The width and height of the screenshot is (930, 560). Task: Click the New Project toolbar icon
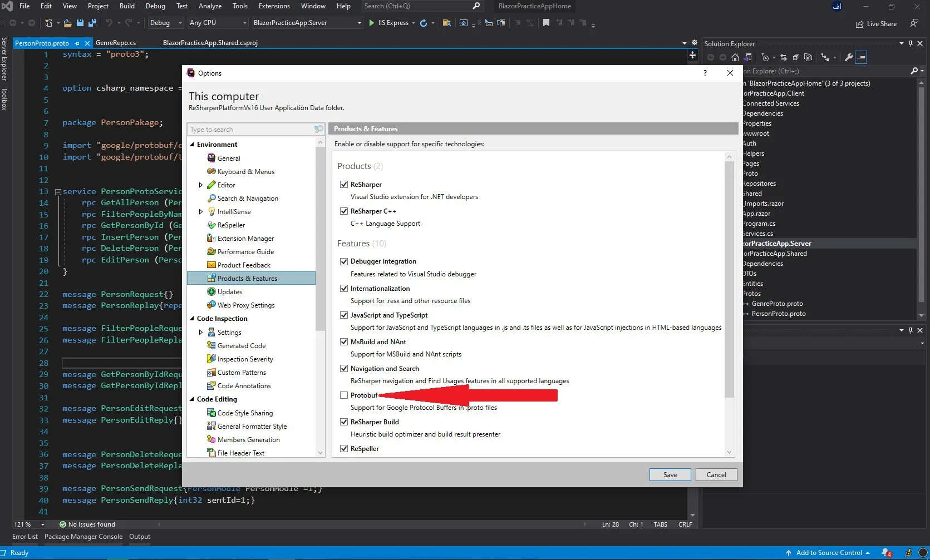[x=49, y=23]
